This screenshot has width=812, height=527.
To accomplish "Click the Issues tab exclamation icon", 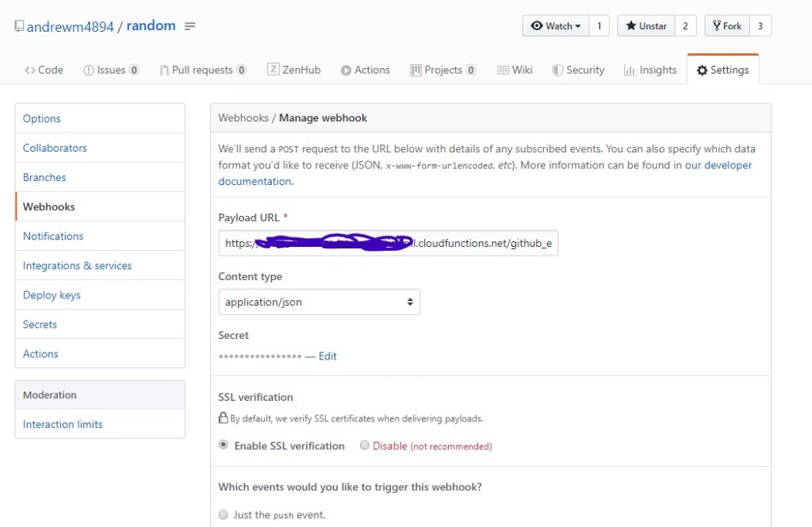I will point(89,71).
